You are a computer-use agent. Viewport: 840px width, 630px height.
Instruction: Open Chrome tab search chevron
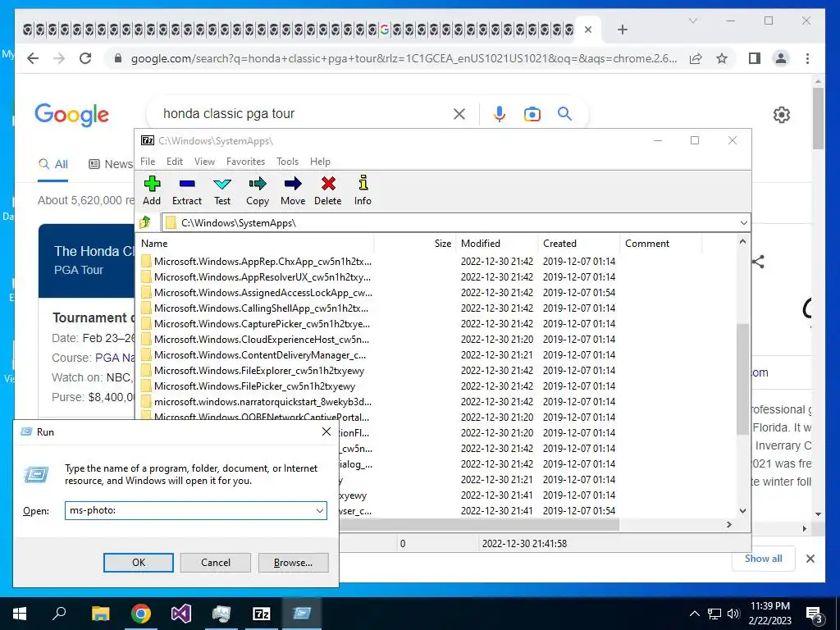click(692, 21)
